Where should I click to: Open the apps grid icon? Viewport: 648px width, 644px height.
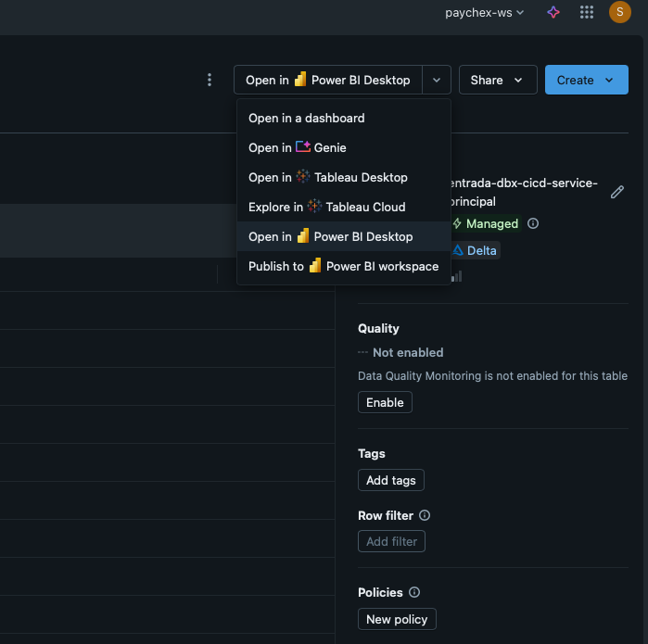point(586,12)
